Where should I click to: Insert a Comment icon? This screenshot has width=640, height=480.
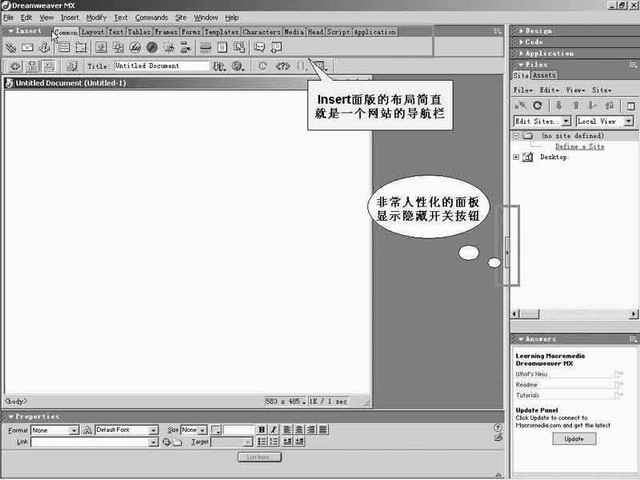tap(260, 48)
